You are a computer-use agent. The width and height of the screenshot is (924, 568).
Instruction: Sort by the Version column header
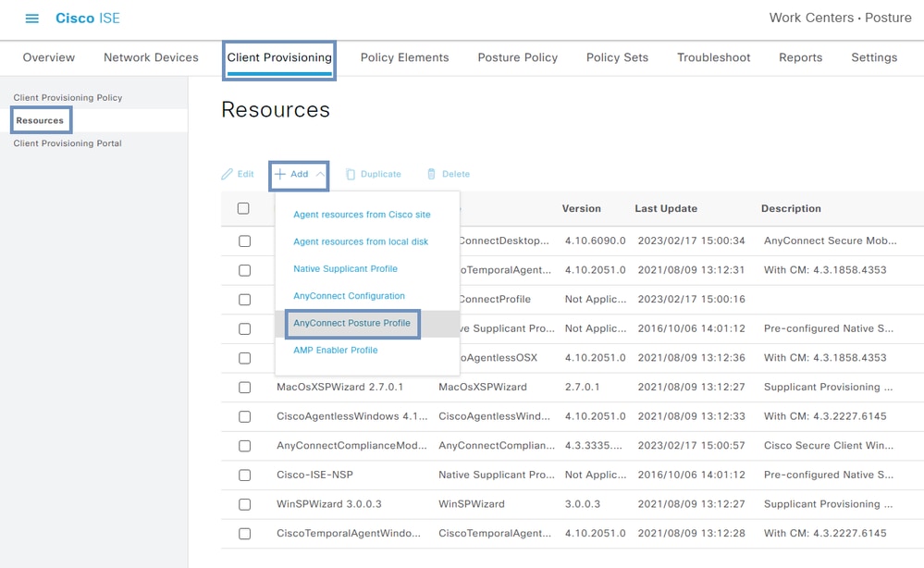pyautogui.click(x=581, y=208)
